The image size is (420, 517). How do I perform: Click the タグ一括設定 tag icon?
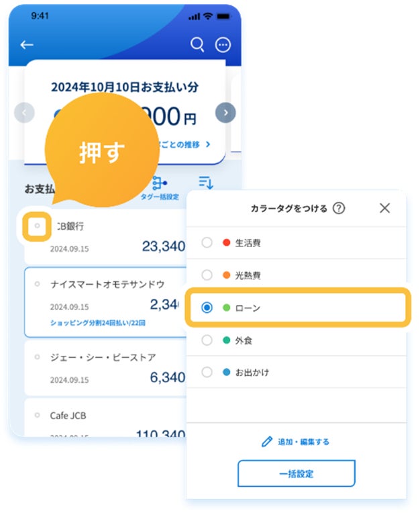(160, 183)
